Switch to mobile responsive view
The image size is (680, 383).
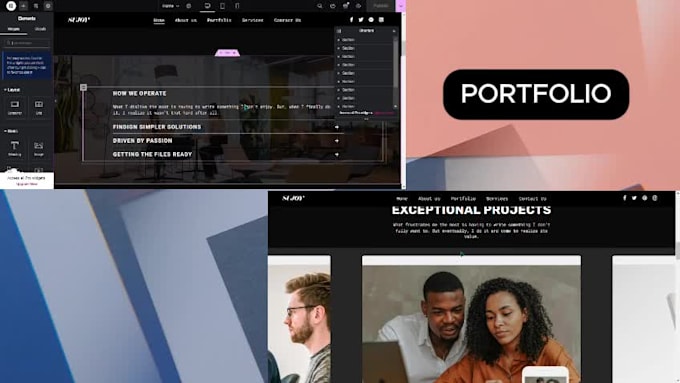[237, 6]
